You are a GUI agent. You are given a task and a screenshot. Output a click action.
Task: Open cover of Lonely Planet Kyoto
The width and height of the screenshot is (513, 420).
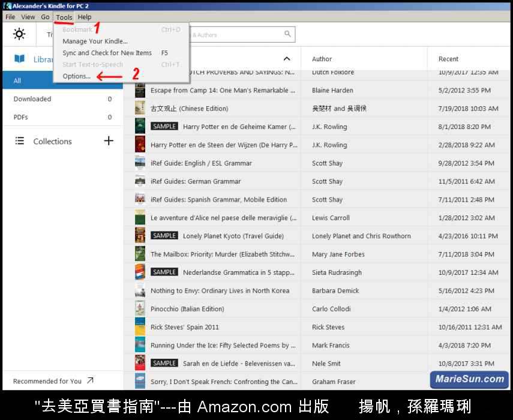point(140,236)
